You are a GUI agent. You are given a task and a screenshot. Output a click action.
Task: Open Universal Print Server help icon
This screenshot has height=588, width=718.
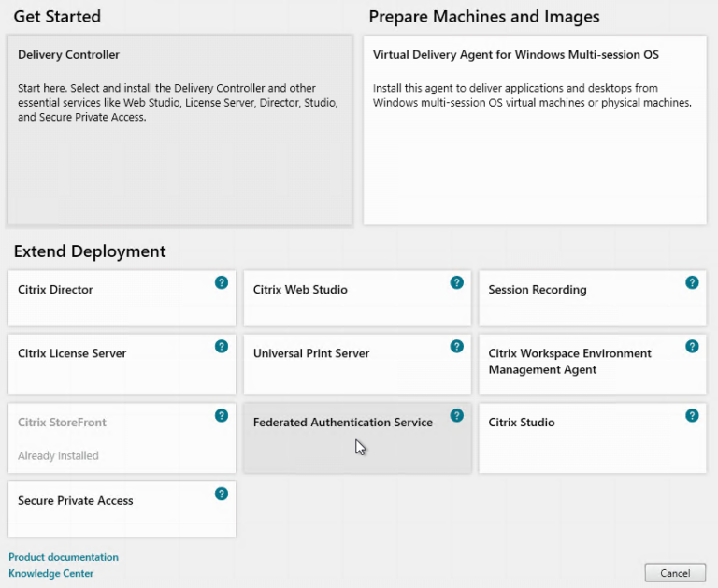click(457, 346)
